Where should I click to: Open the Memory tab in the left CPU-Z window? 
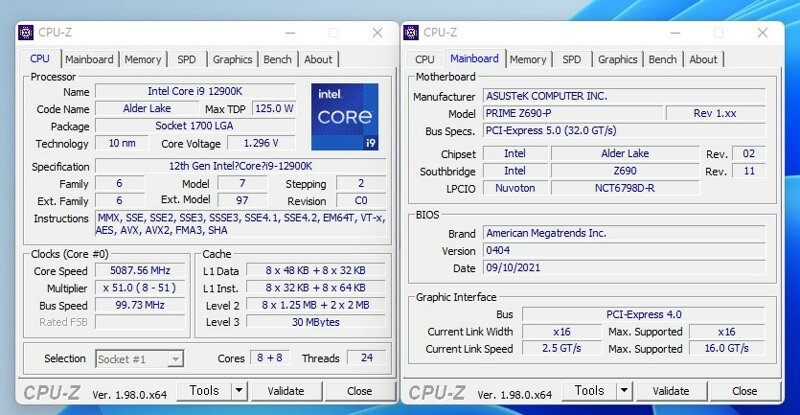tap(143, 59)
